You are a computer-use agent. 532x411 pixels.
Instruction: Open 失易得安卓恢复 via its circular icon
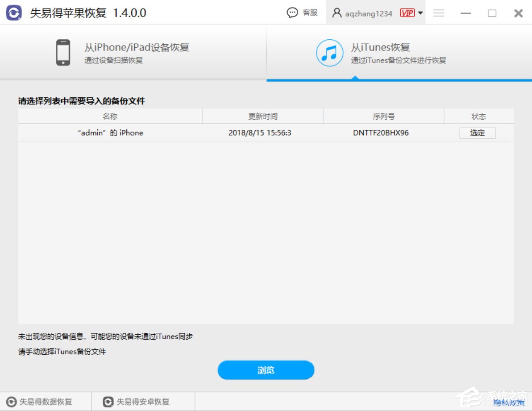point(107,402)
